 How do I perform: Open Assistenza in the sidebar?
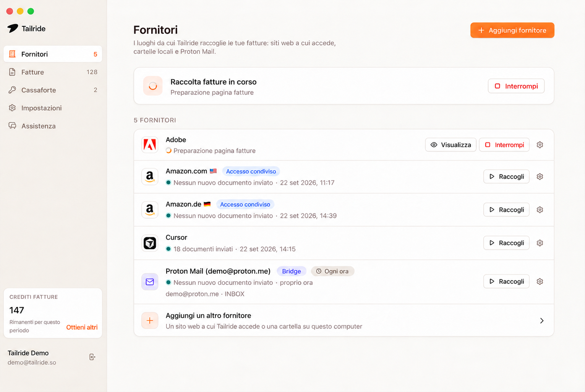pos(53,126)
